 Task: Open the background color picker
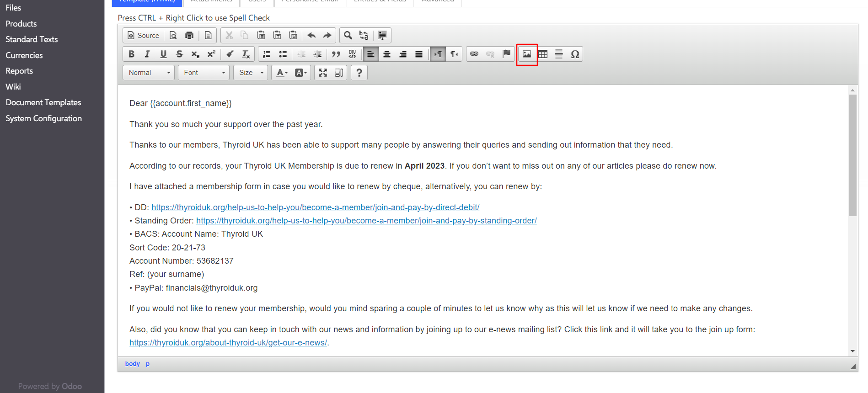[x=300, y=73]
